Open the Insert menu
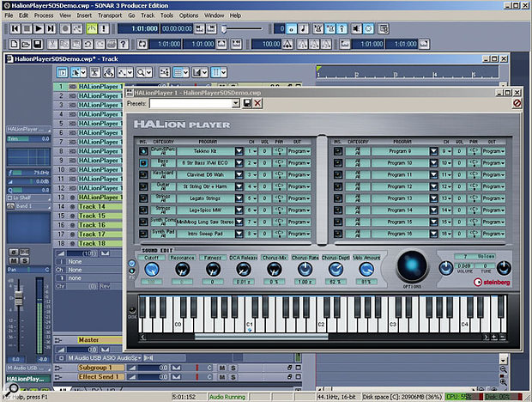 click(x=84, y=15)
